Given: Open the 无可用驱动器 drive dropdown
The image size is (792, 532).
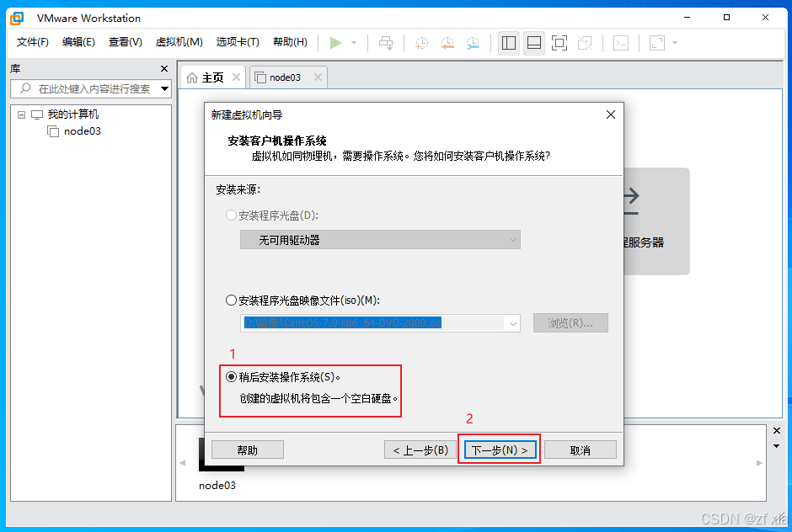Looking at the screenshot, I should tap(380, 240).
